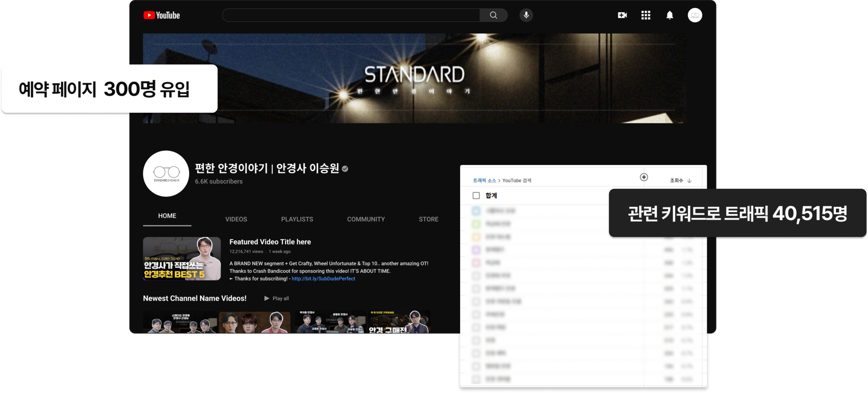The image size is (868, 393).
Task: Toggle the blue checkbox in the traffic list
Action: tap(476, 211)
